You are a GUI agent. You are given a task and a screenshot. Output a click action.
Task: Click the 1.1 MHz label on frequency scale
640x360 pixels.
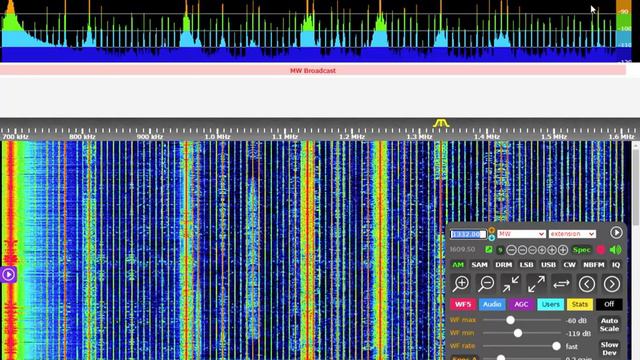coord(284,137)
